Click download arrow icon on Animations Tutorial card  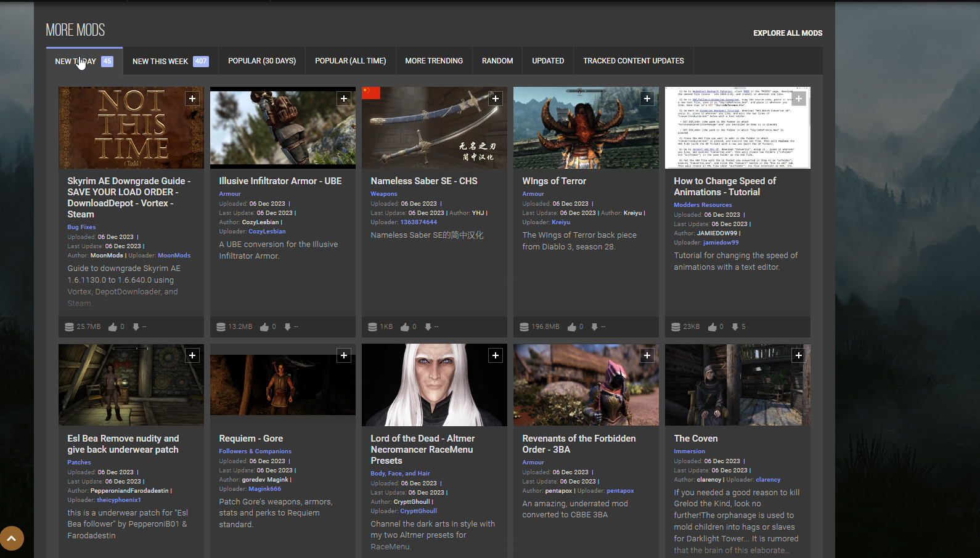point(735,327)
